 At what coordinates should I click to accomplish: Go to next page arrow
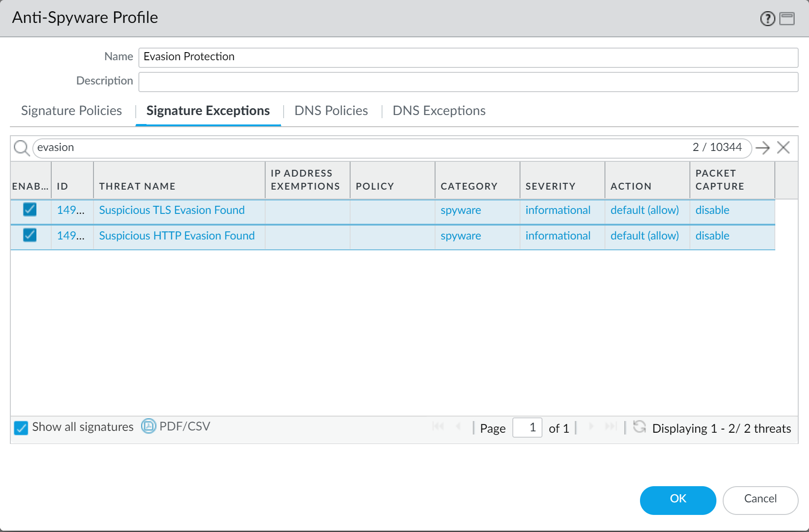(591, 426)
